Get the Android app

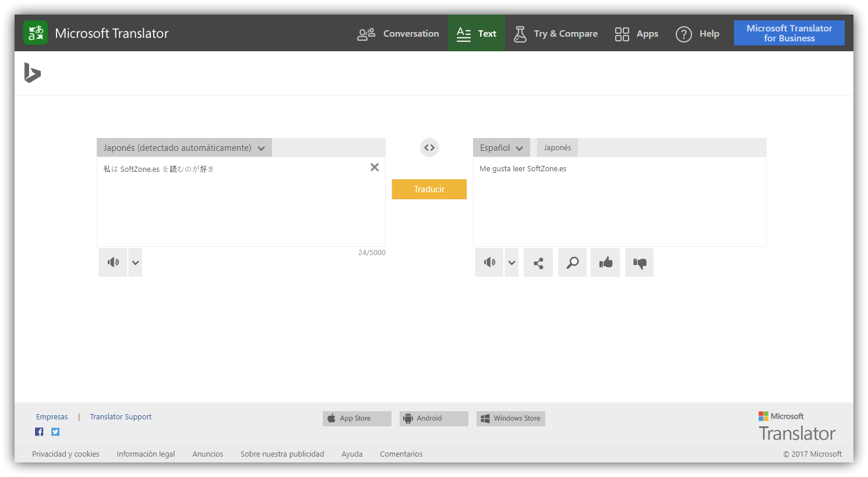[x=434, y=418]
